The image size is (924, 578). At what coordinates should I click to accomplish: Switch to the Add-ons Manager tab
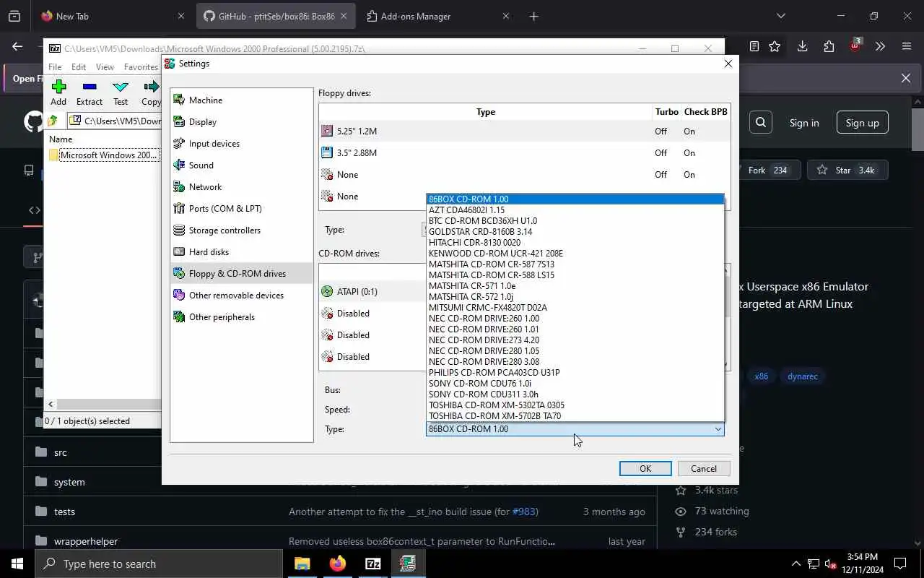437,16
